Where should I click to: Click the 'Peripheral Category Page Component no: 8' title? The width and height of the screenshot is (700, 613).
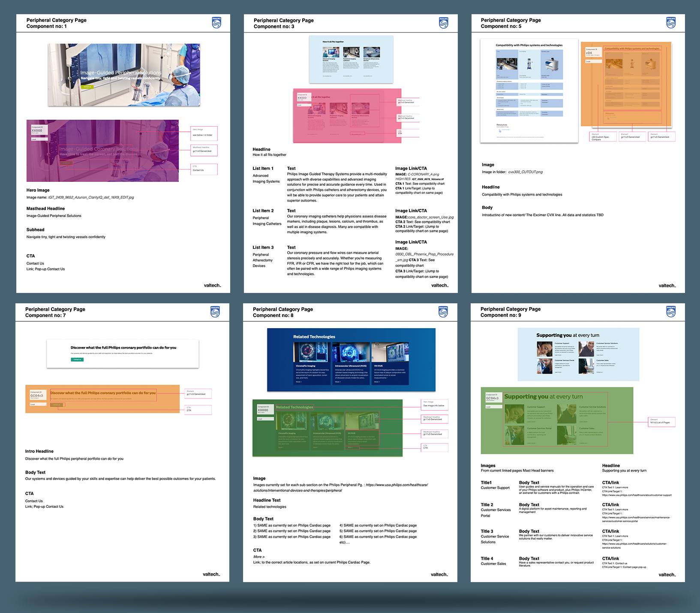(x=283, y=312)
